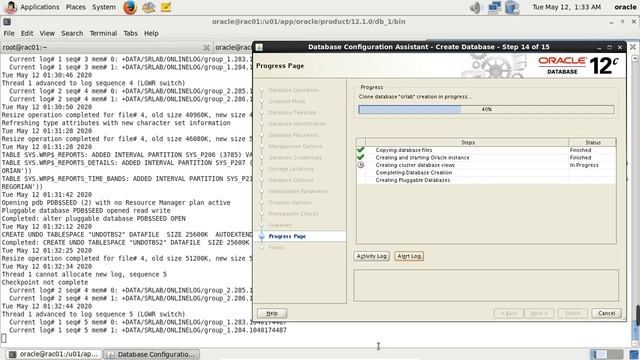Screen dimensions: 640x360
Task: Open the network connection icon
Action: (x=494, y=7)
